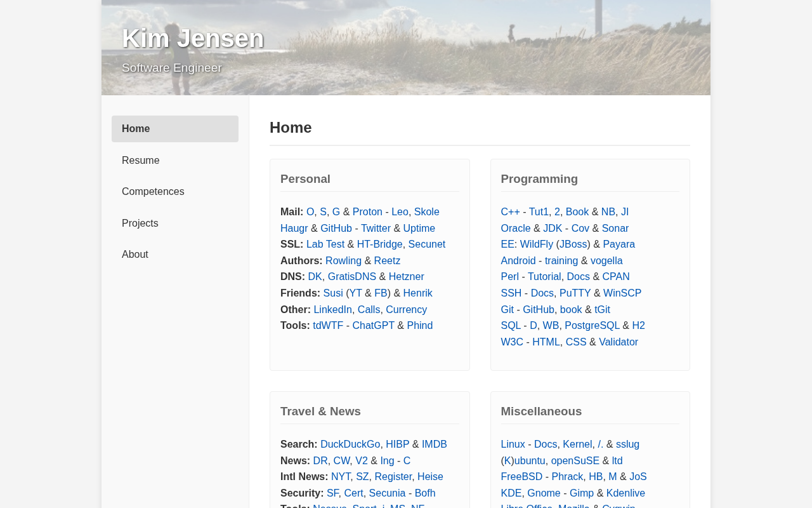Follow the Phind link
This screenshot has width=812, height=508.
pyautogui.click(x=420, y=326)
